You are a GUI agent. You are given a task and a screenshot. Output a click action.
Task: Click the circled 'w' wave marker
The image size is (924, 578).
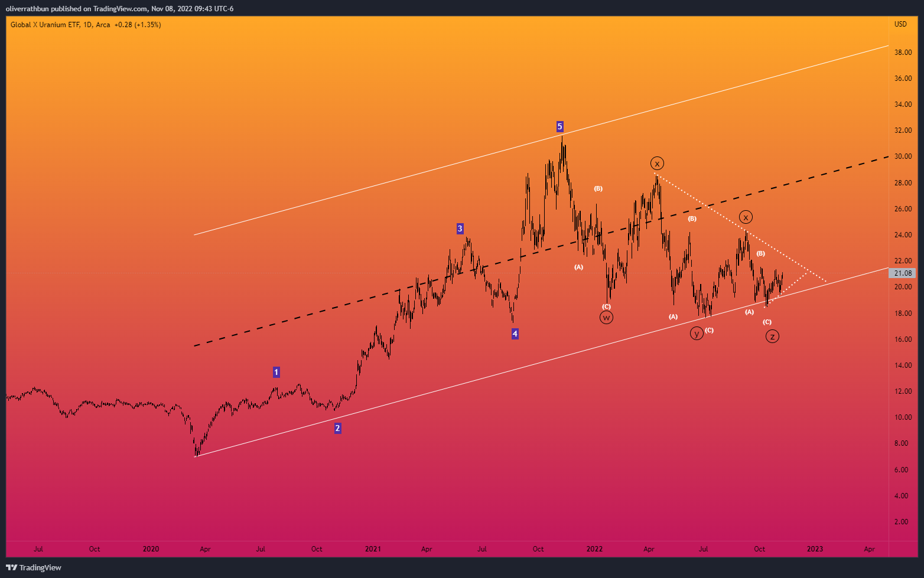(606, 318)
